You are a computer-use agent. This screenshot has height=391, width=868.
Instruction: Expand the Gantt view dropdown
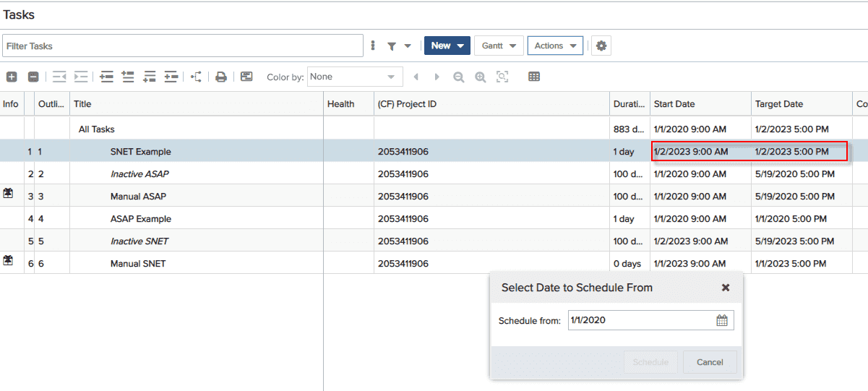coord(499,46)
